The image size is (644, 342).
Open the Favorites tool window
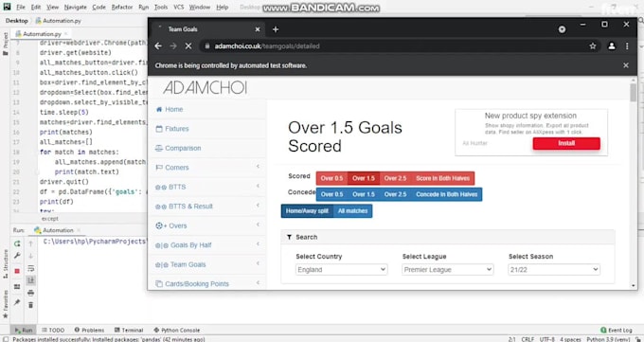[x=6, y=303]
